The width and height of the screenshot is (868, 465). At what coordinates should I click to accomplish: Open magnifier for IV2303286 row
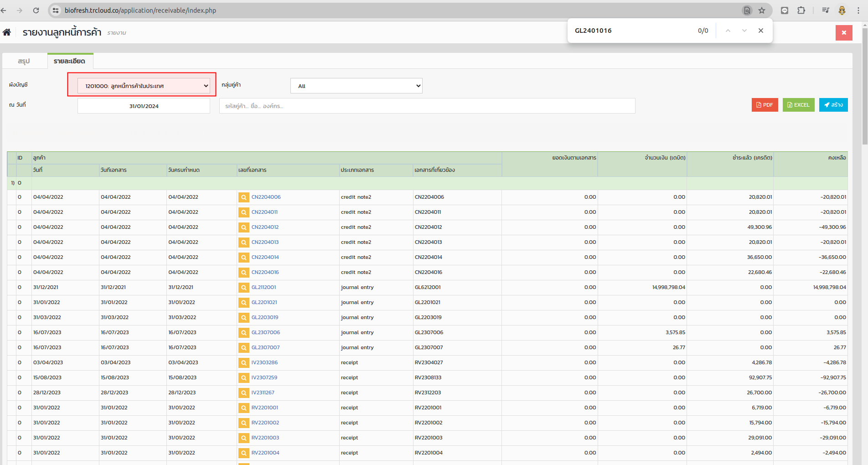[244, 363]
